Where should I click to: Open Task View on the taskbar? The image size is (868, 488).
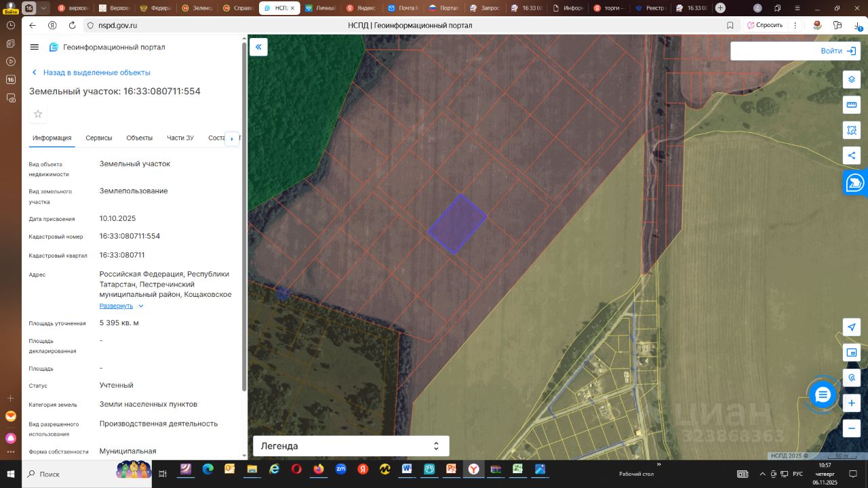pos(163,474)
